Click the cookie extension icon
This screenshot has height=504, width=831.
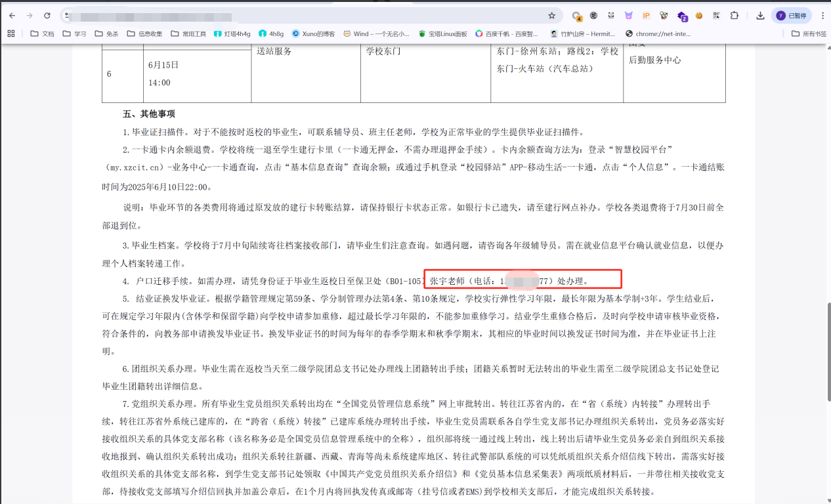[699, 16]
